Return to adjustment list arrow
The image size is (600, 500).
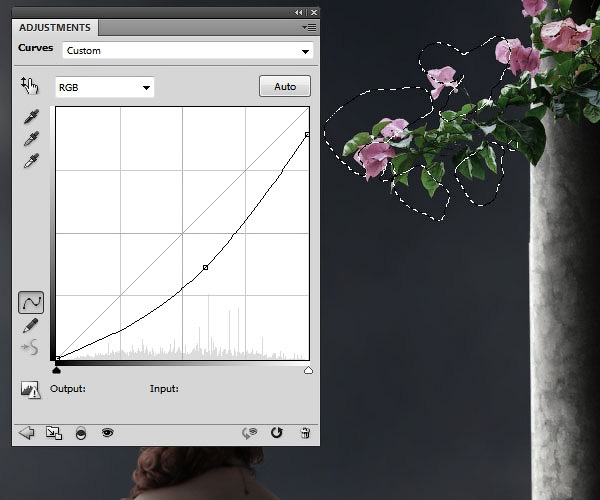pyautogui.click(x=26, y=433)
